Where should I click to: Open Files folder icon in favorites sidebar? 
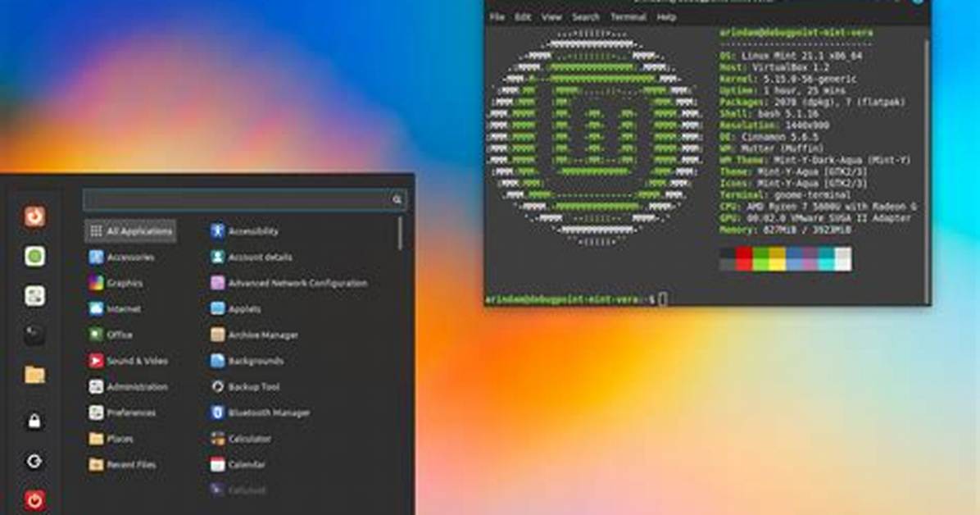34,374
